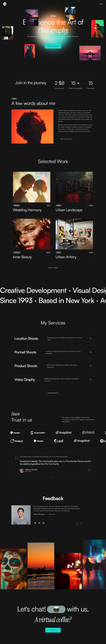Screen dimensions: 106x644
Task: Open the LinkedIn icon under Jaks Shkurdze
Action: [35, 523]
